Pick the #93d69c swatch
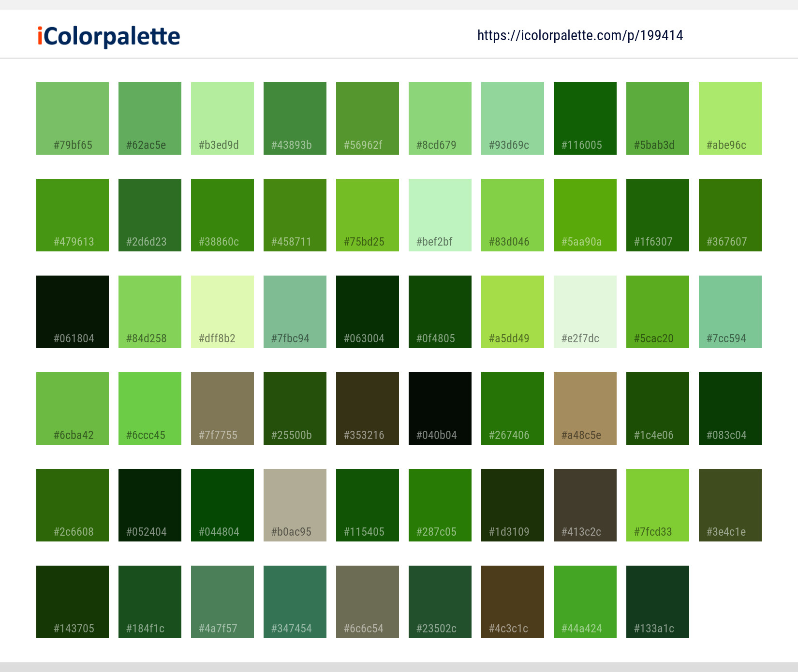 [513, 118]
